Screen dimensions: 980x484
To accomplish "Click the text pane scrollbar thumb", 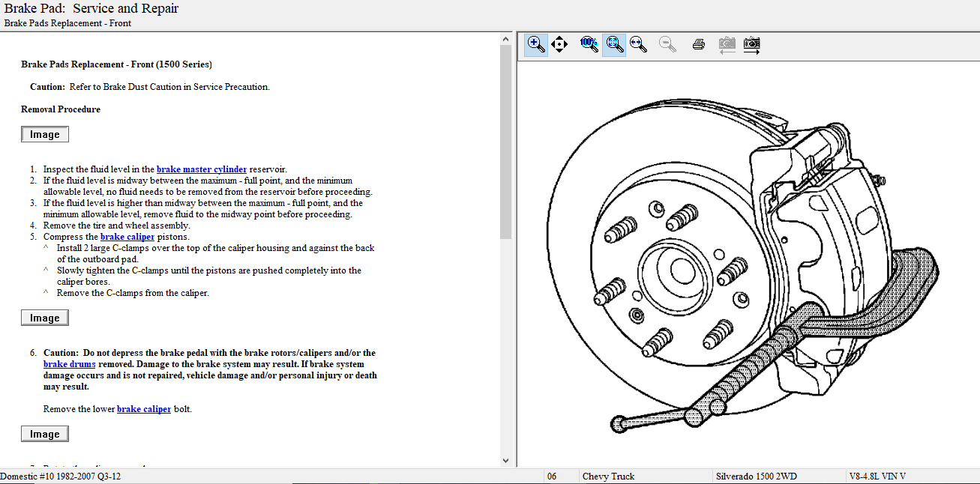I will [x=505, y=142].
